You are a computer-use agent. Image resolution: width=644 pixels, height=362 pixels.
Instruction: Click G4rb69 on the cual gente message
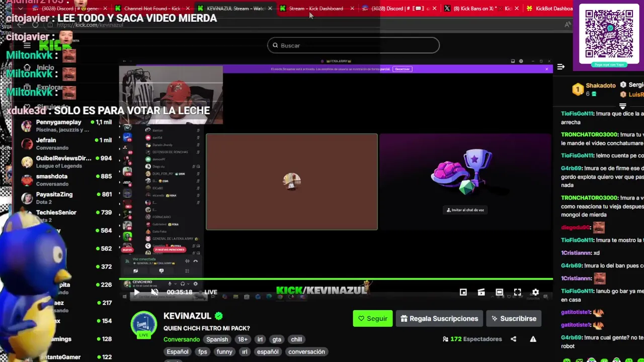pos(571,337)
